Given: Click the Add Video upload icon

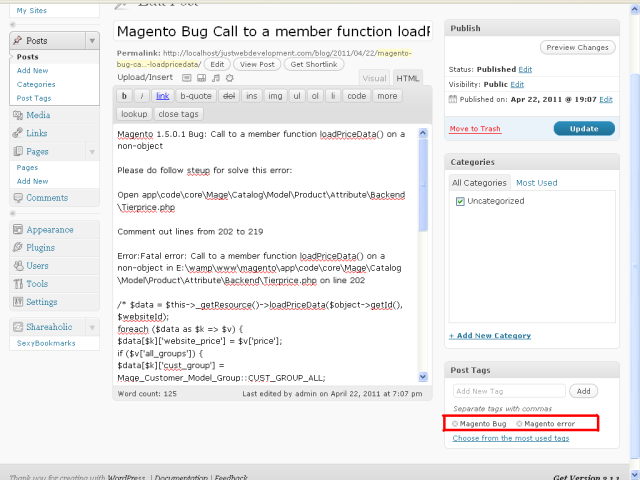Looking at the screenshot, I should coord(201,78).
